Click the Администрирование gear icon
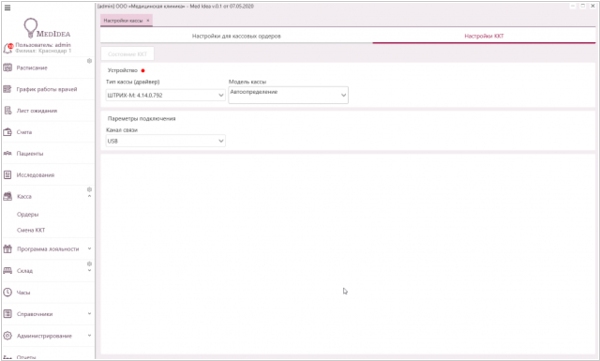 pos(8,336)
